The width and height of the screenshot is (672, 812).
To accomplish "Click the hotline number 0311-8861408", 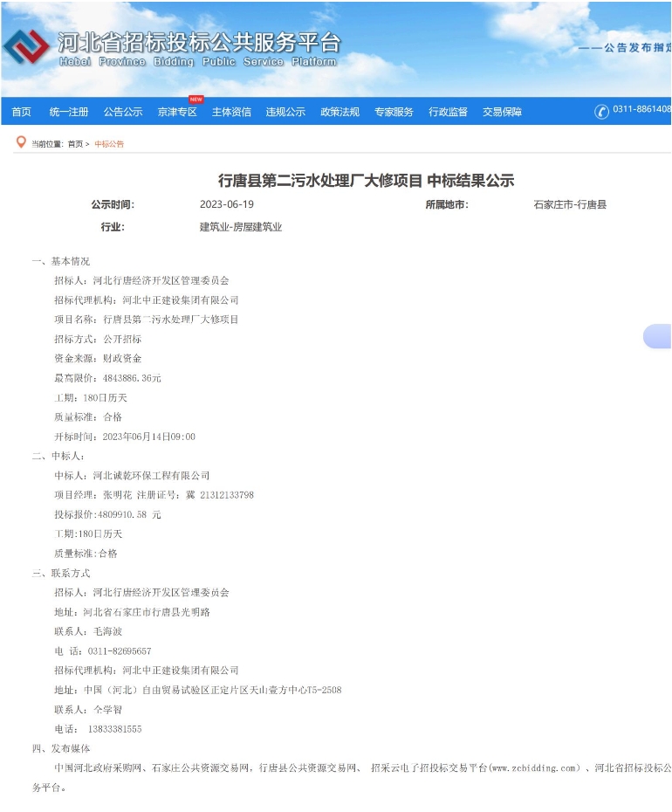I will (641, 110).
